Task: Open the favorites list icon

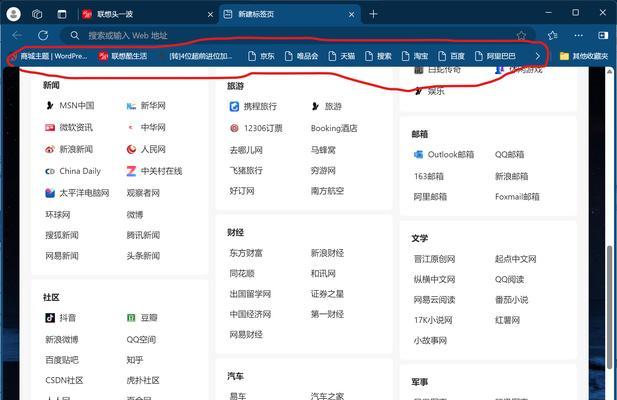Action: (553, 35)
